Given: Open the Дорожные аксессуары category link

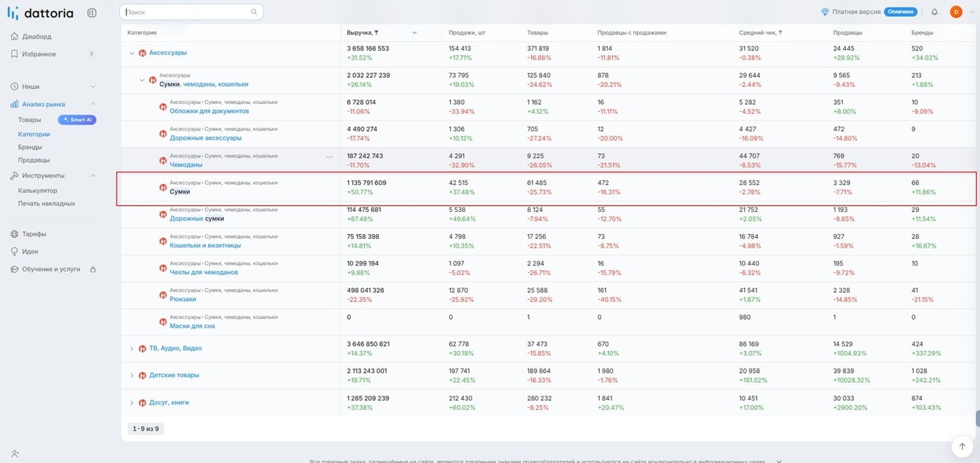Looking at the screenshot, I should pyautogui.click(x=206, y=138).
